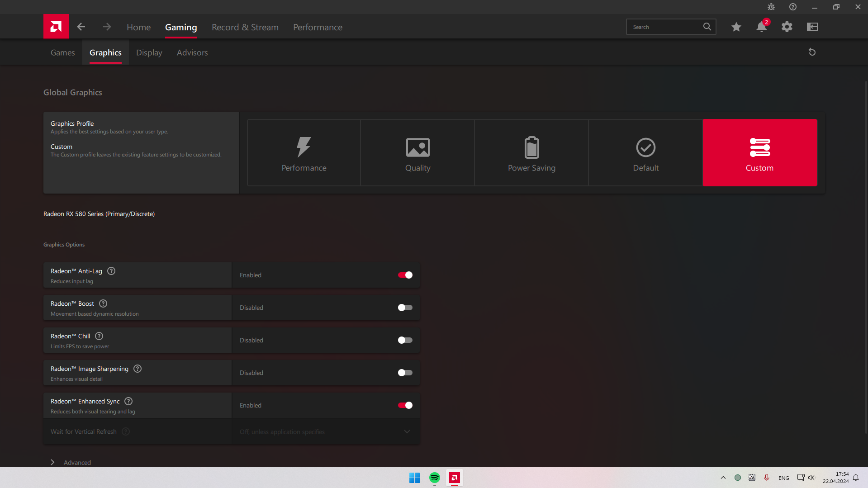Enable the Radeon Image Sharpening toggle
Viewport: 868px width, 488px height.
coord(405,373)
